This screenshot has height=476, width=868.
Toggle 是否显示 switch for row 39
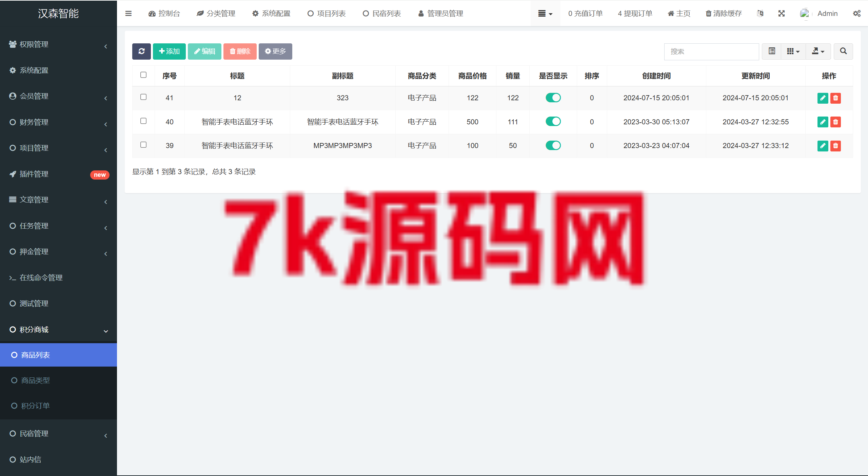[553, 145]
